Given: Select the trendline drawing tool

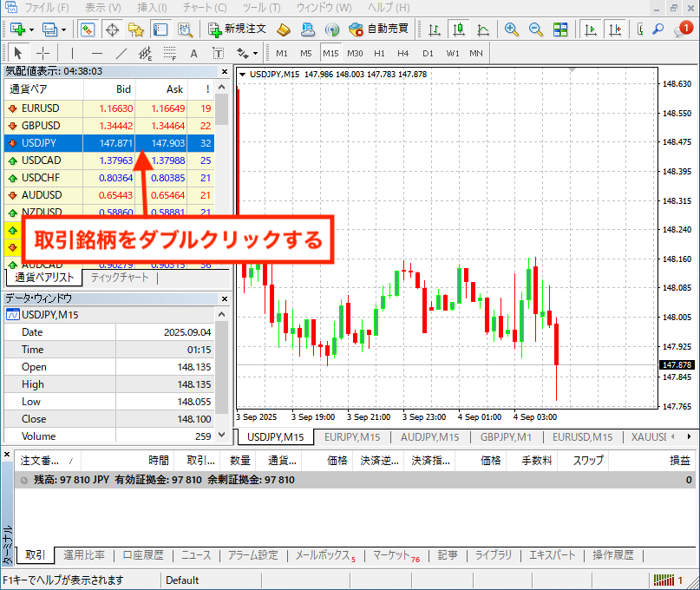Looking at the screenshot, I should pos(121,53).
